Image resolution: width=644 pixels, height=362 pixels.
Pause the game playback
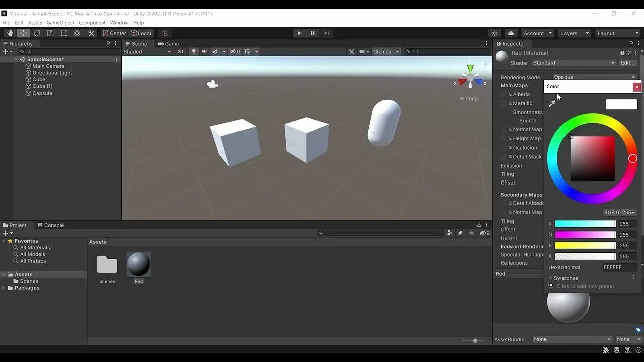point(313,33)
